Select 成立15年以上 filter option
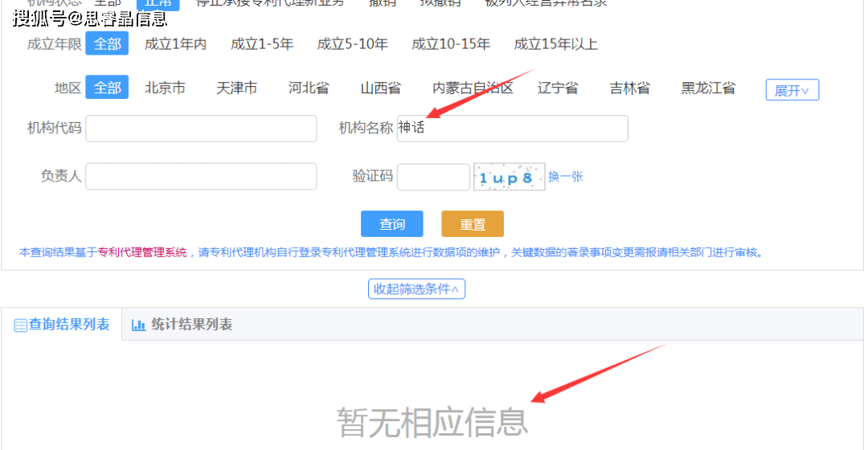This screenshot has height=450, width=868. tap(555, 44)
